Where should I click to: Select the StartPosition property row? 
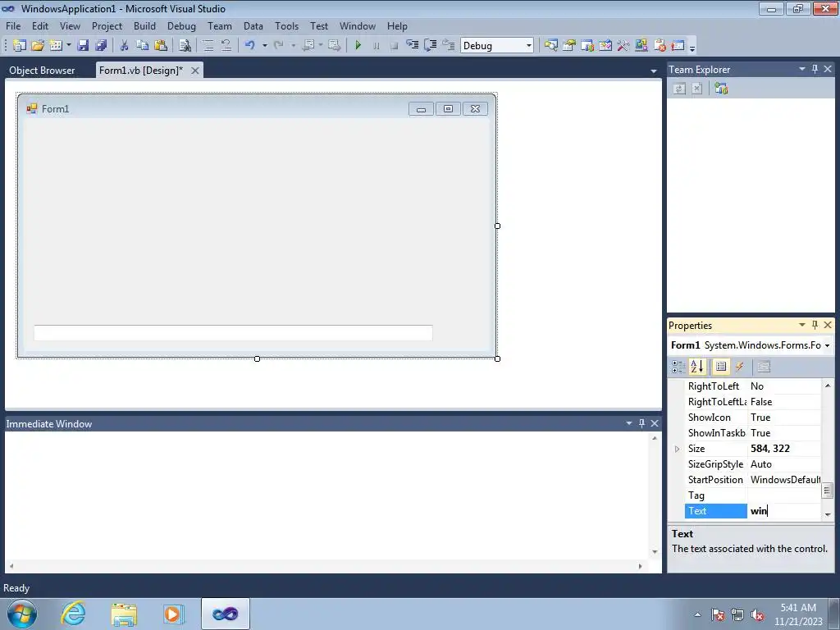753,480
